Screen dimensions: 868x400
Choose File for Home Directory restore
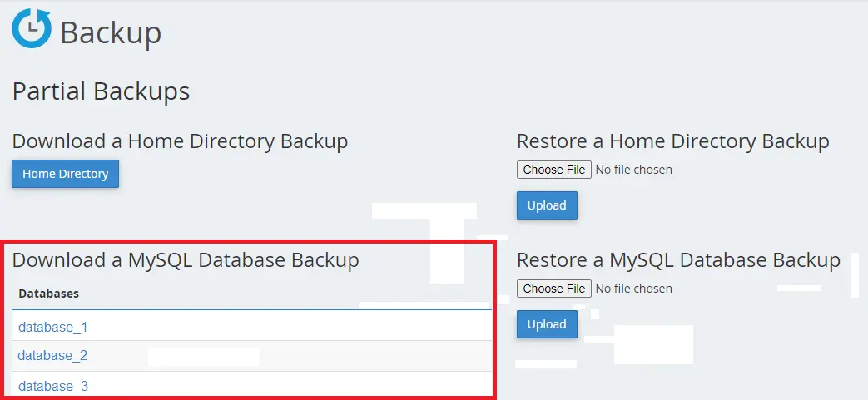pyautogui.click(x=554, y=170)
